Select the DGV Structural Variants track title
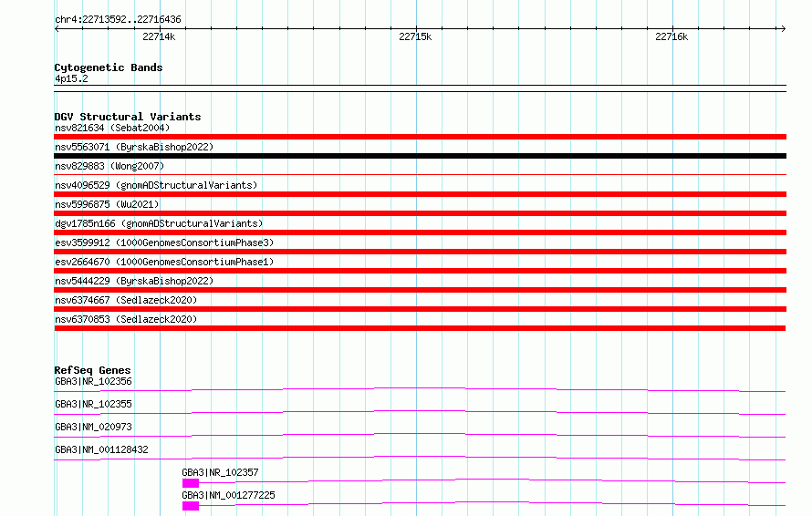This screenshot has width=812, height=516. point(128,117)
